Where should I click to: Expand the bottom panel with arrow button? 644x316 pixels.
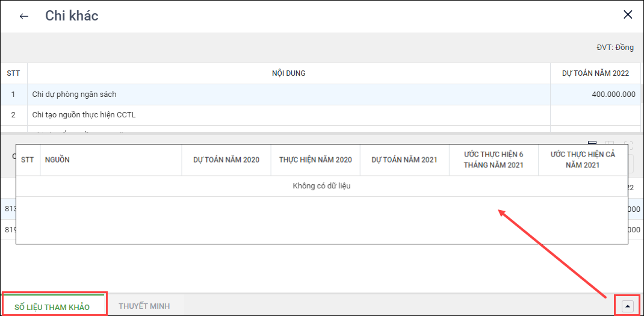(x=628, y=306)
